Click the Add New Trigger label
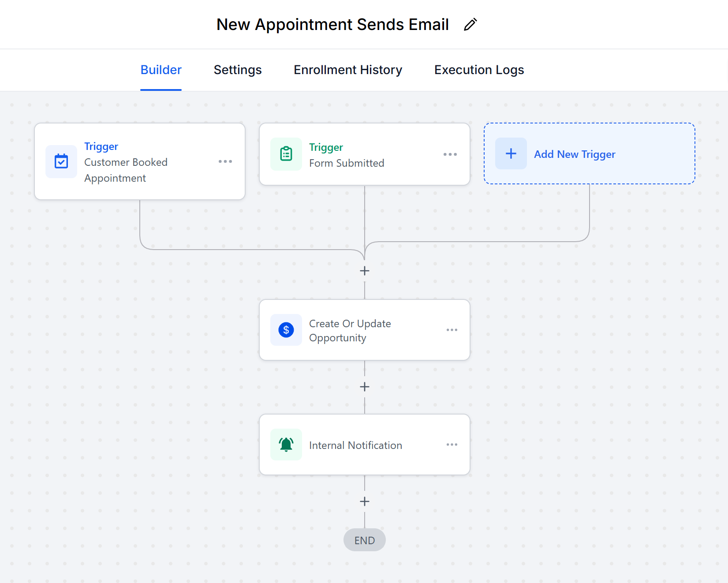Viewport: 728px width, 583px height. pos(575,154)
